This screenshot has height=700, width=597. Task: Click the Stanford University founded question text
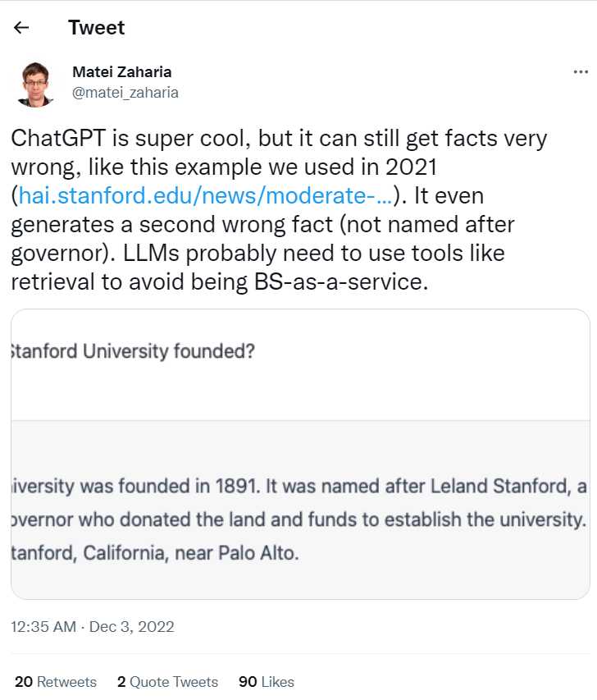coord(133,352)
